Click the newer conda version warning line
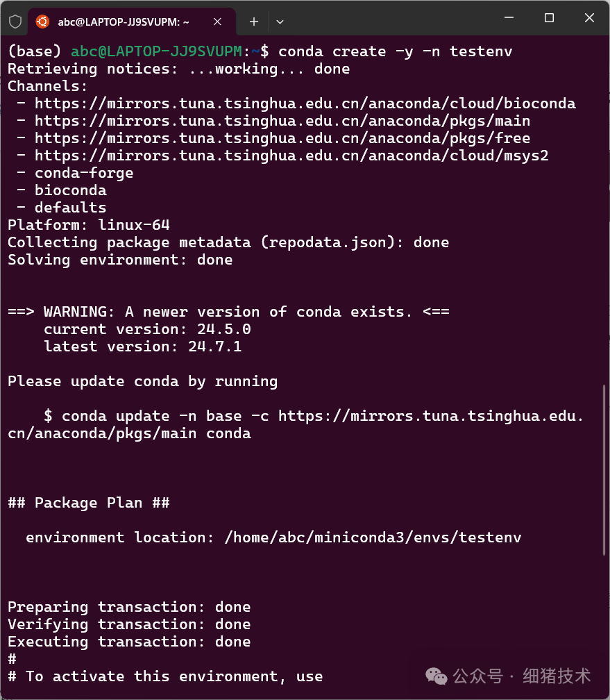The image size is (610, 700). pyautogui.click(x=228, y=311)
